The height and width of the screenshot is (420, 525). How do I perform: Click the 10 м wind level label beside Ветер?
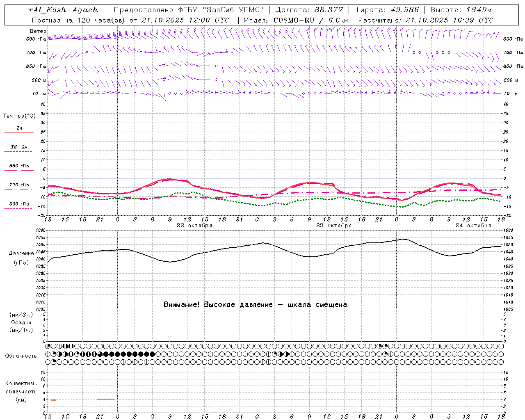39,94
